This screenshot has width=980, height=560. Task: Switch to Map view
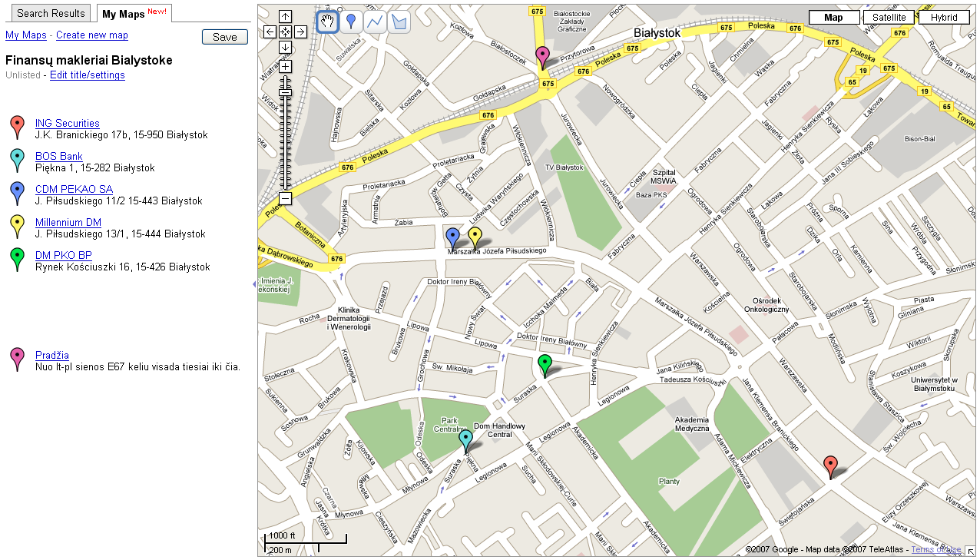tap(834, 17)
